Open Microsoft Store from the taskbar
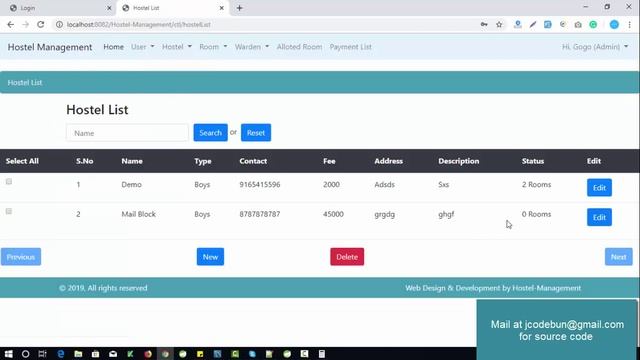Image resolution: width=640 pixels, height=360 pixels. click(96, 354)
